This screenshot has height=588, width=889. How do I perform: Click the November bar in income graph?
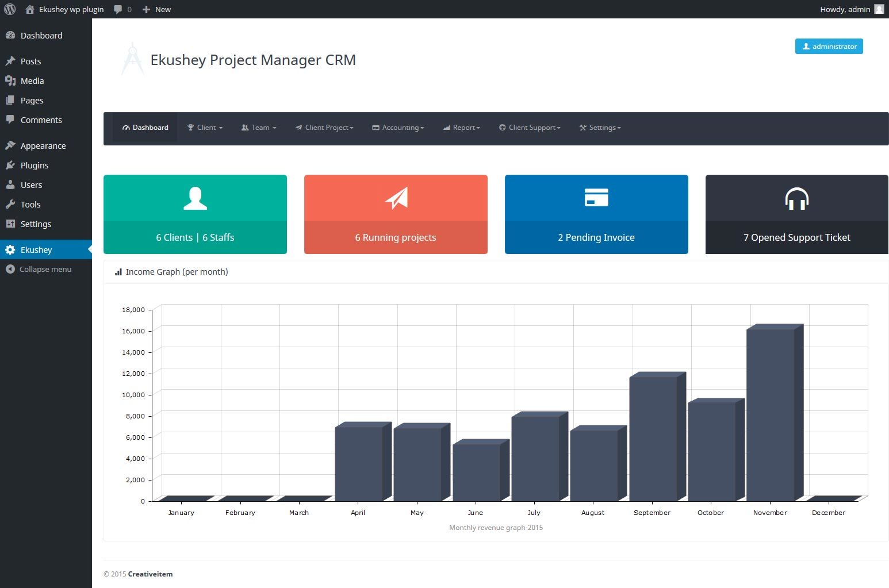774,412
